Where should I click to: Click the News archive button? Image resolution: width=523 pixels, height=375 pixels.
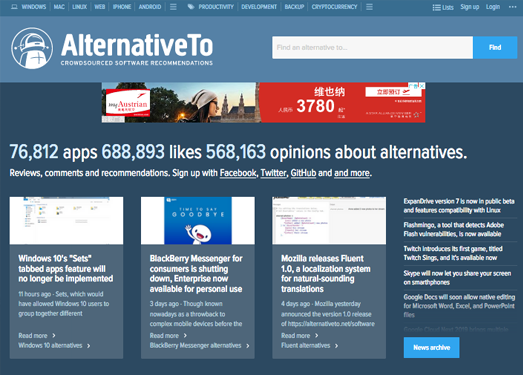point(432,348)
